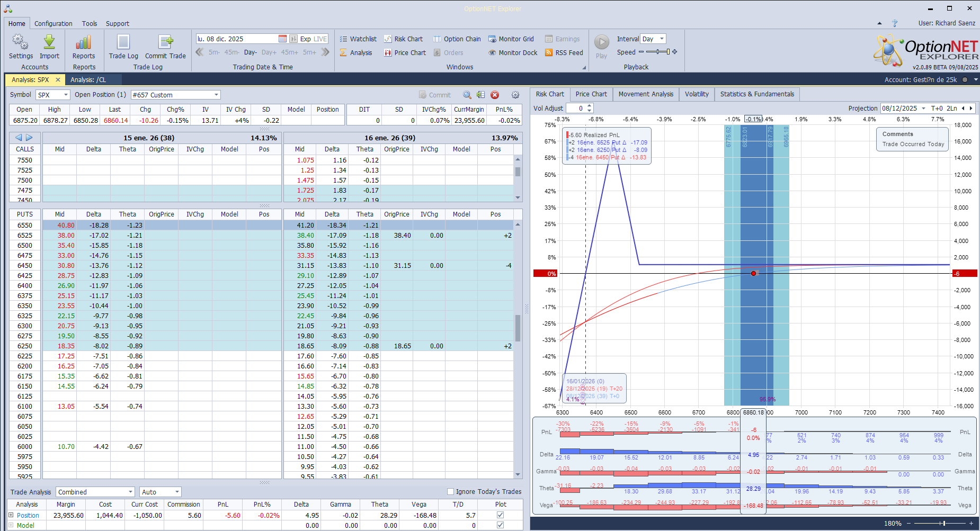Image resolution: width=980 pixels, height=531 pixels.
Task: Click the Import accounts icon
Action: 49,47
